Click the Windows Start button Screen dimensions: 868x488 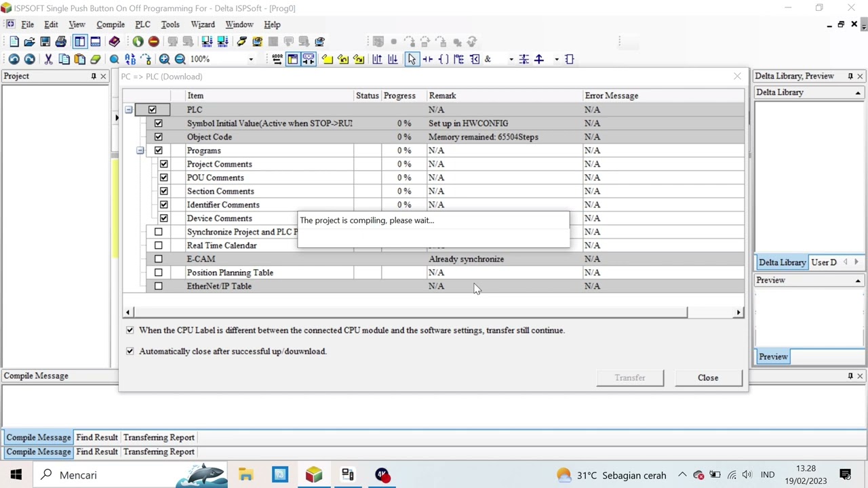pyautogui.click(x=16, y=475)
